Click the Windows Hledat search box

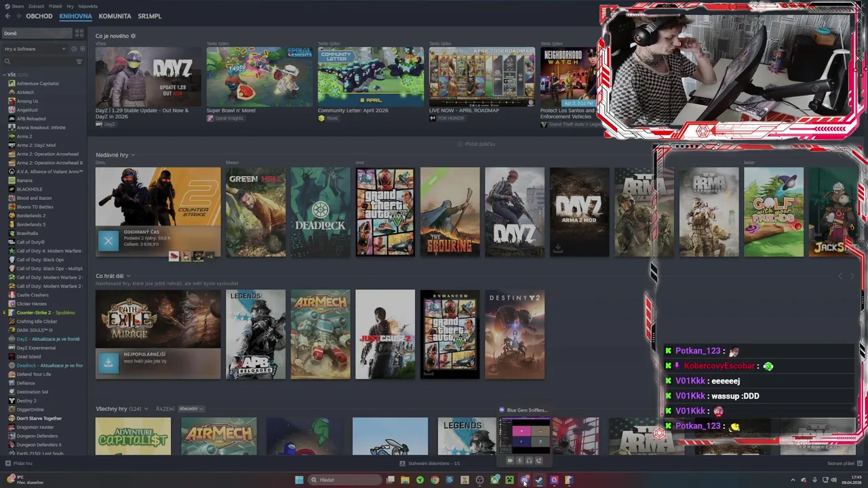(x=344, y=480)
